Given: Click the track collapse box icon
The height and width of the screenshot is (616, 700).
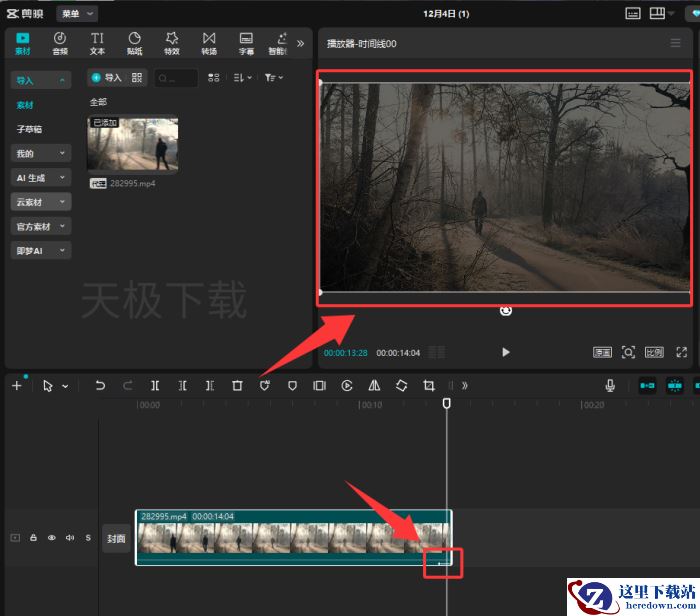Looking at the screenshot, I should click(15, 538).
